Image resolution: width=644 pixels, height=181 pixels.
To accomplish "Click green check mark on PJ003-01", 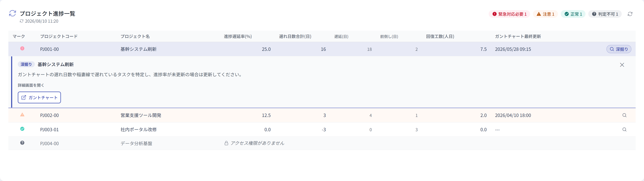I will tap(22, 129).
